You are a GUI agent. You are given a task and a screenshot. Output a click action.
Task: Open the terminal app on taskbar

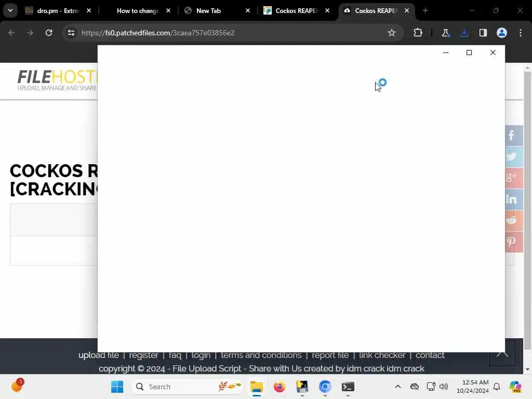pos(348,387)
